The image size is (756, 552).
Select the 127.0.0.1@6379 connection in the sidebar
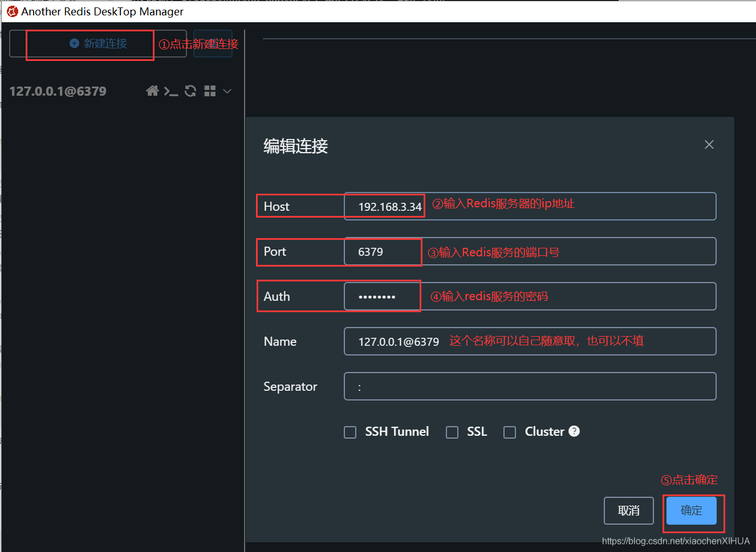[58, 91]
